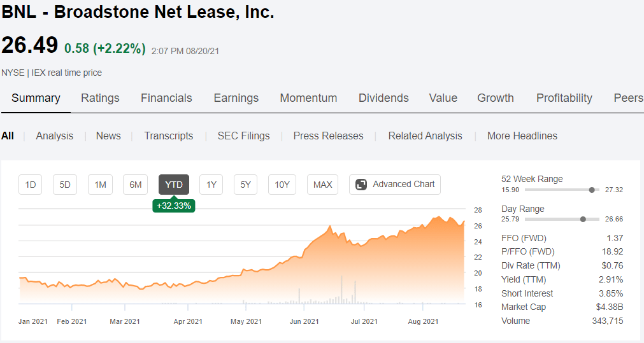Click the Div Rate (TTM) value $0.76
Image resolution: width=644 pixels, height=343 pixels.
pyautogui.click(x=612, y=265)
